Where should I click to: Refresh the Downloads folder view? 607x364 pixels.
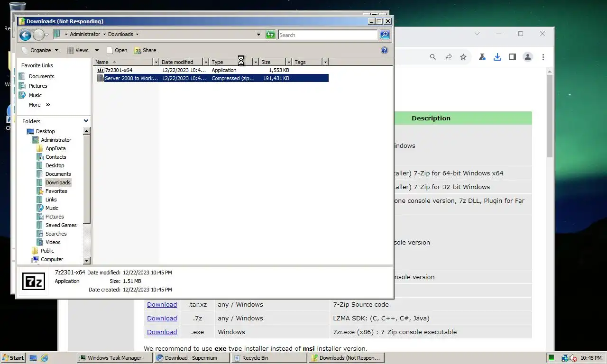point(270,35)
